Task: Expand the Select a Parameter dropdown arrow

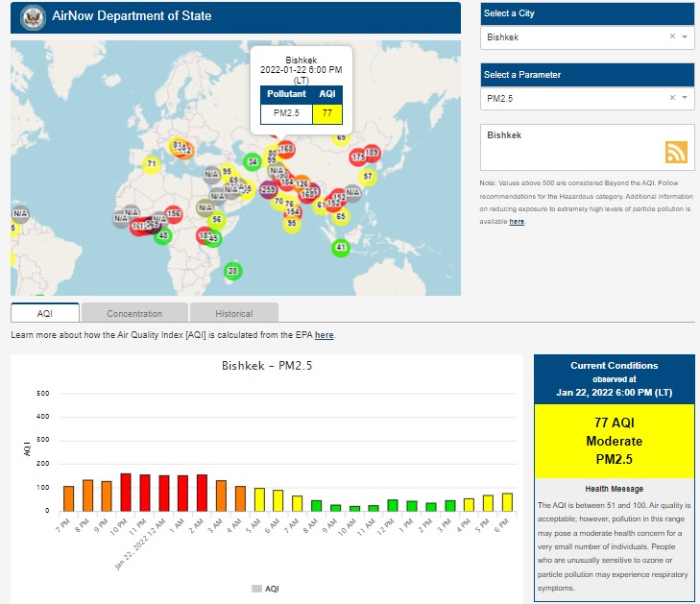Action: click(x=685, y=98)
